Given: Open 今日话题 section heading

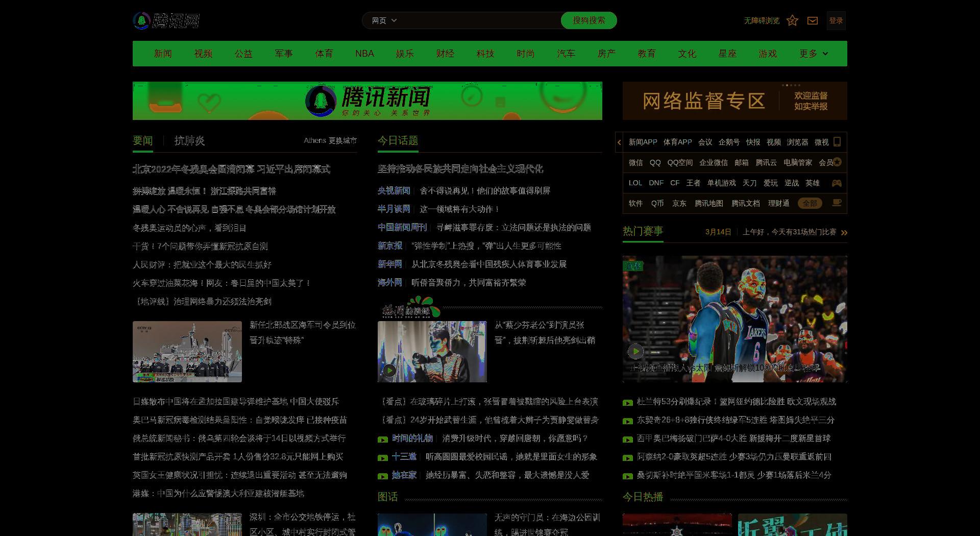Looking at the screenshot, I should (398, 140).
